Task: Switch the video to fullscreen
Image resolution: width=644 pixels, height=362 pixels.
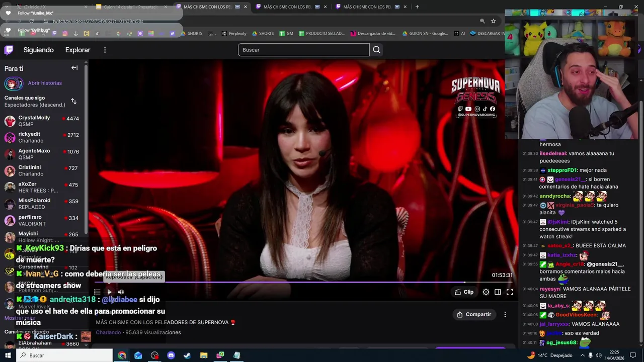Action: [x=510, y=292]
